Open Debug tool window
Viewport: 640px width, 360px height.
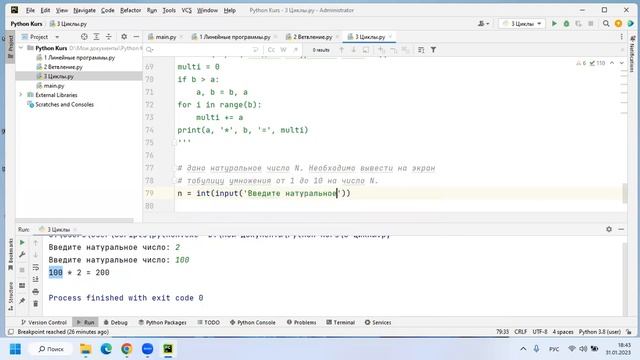(x=116, y=322)
